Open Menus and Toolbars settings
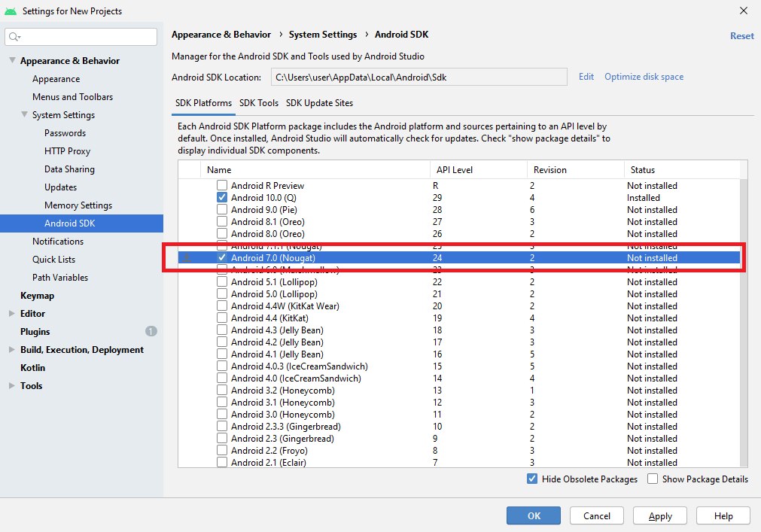Image resolution: width=761 pixels, height=532 pixels. point(73,97)
